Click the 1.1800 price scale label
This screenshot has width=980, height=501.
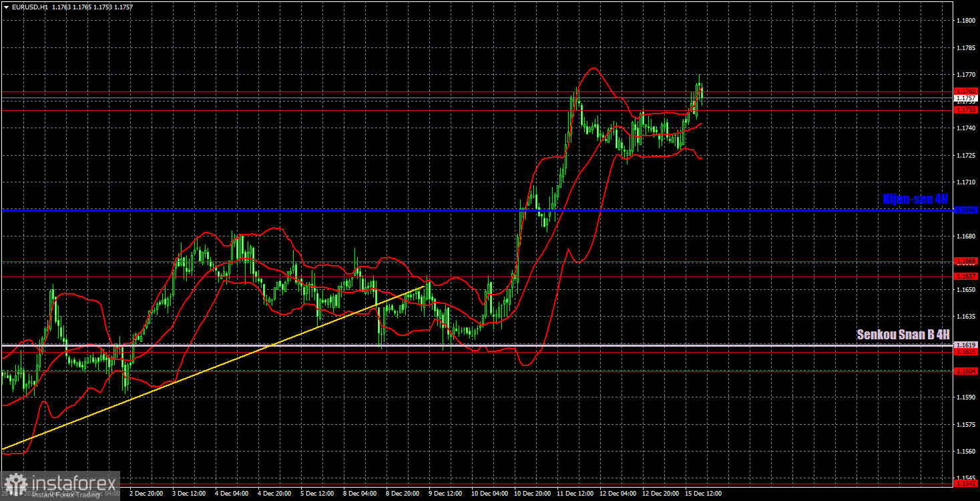(x=965, y=21)
